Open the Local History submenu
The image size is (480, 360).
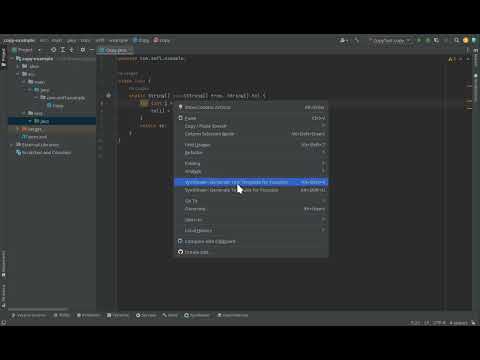(x=251, y=230)
